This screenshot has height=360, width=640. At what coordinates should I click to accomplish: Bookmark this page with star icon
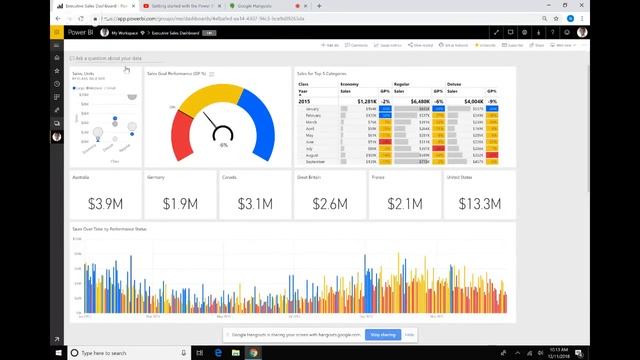556,19
